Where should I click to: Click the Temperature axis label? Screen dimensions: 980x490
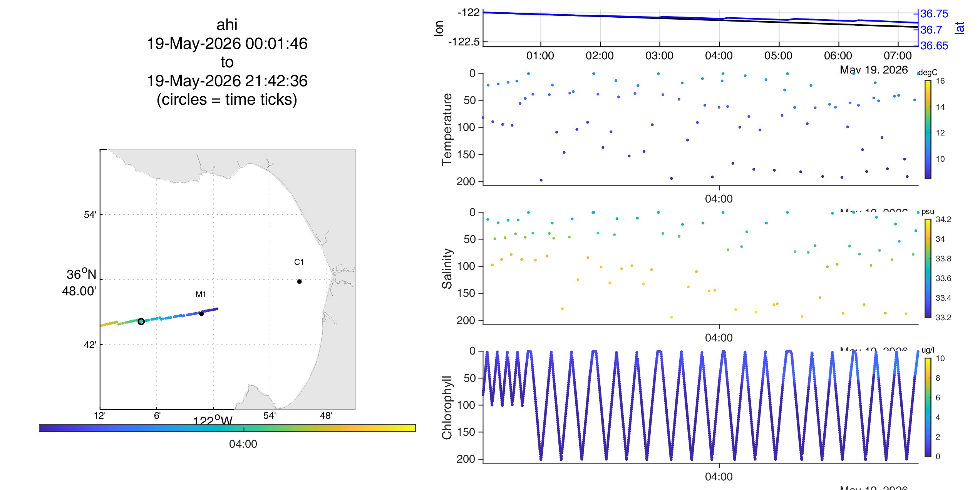tap(447, 130)
